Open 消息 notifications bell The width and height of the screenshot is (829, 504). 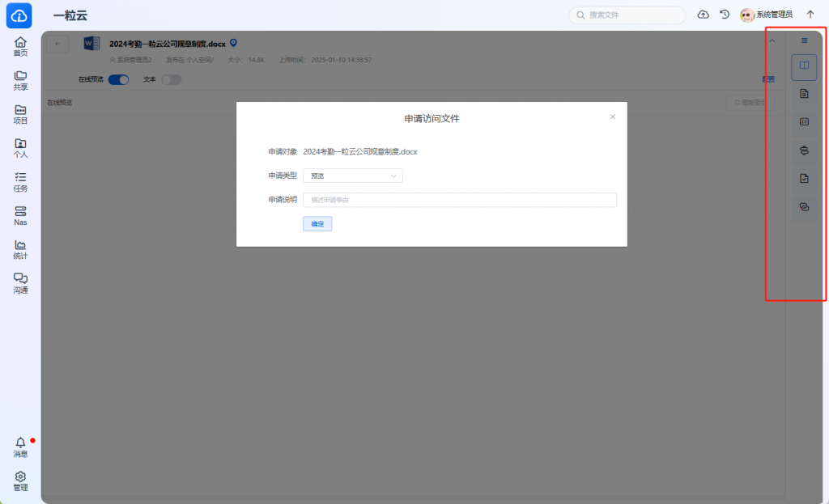coord(20,447)
